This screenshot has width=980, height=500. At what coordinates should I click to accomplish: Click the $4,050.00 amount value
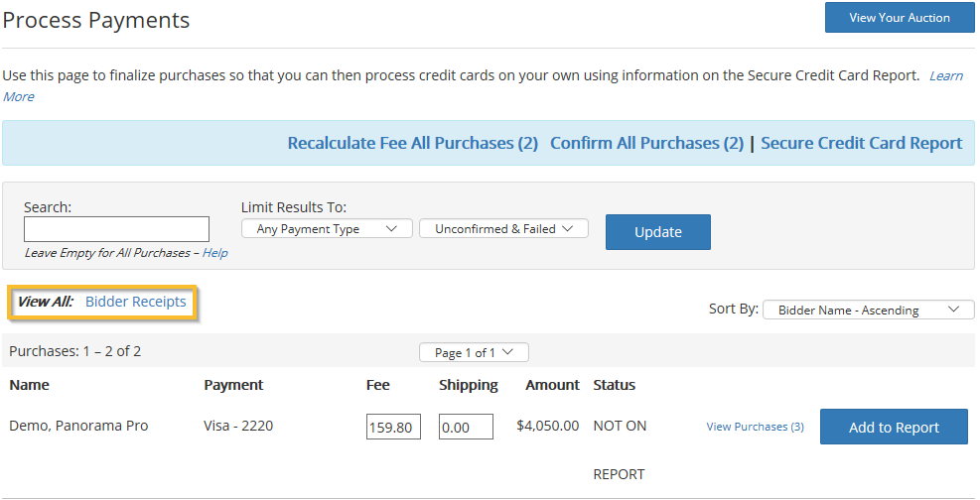[547, 426]
